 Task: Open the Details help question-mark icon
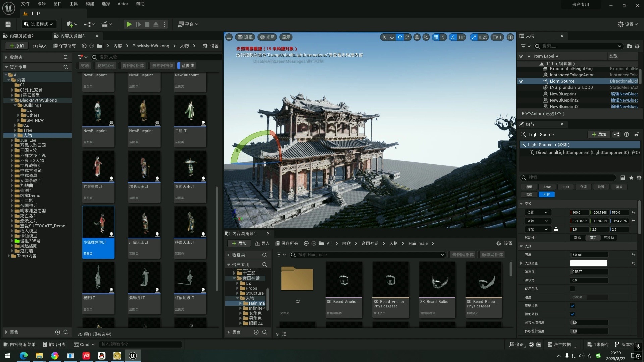point(626,135)
